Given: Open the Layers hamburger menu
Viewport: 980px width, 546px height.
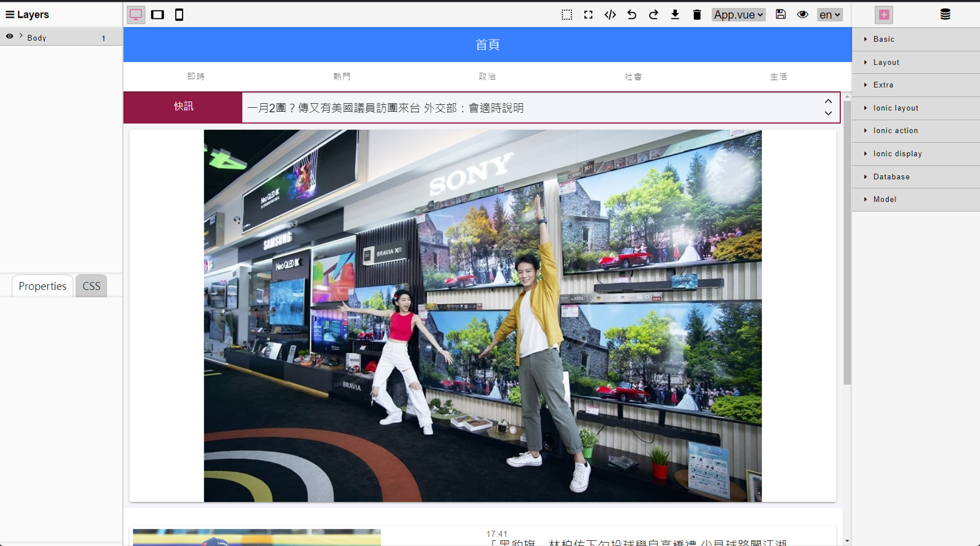Looking at the screenshot, I should click(10, 14).
